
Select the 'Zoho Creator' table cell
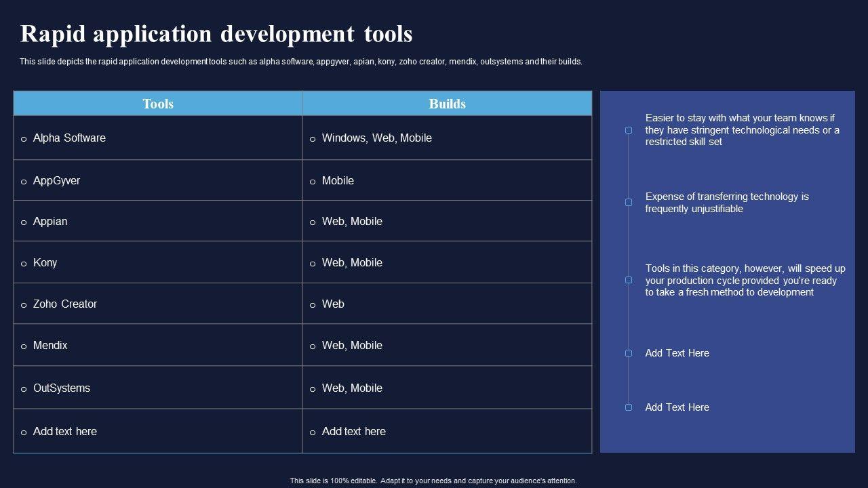coord(158,304)
